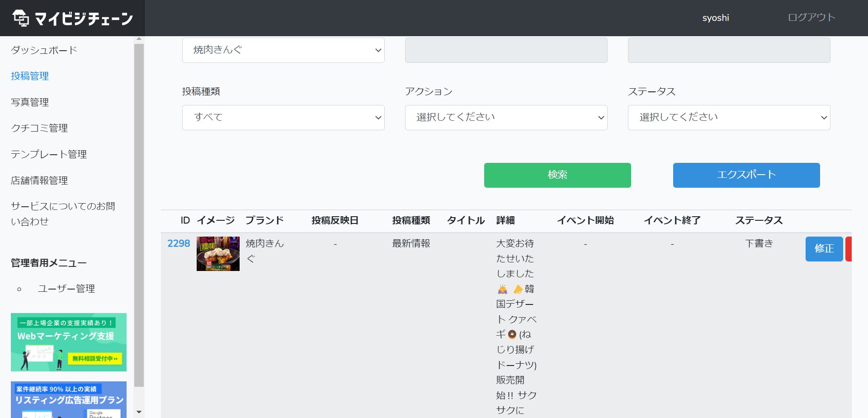This screenshot has width=868, height=418.
Task: Navigate to テンプレート管理
Action: pyautogui.click(x=49, y=154)
